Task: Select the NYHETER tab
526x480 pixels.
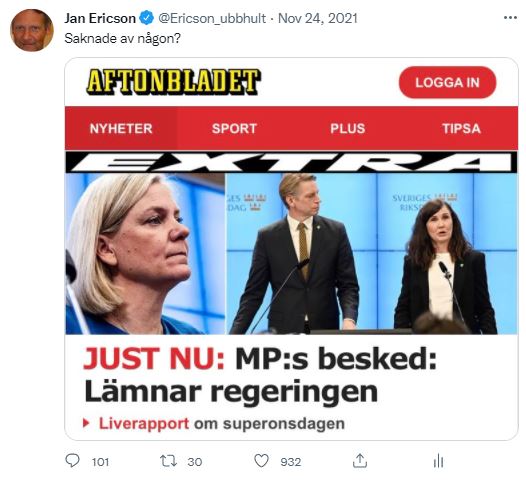Action: coord(121,128)
